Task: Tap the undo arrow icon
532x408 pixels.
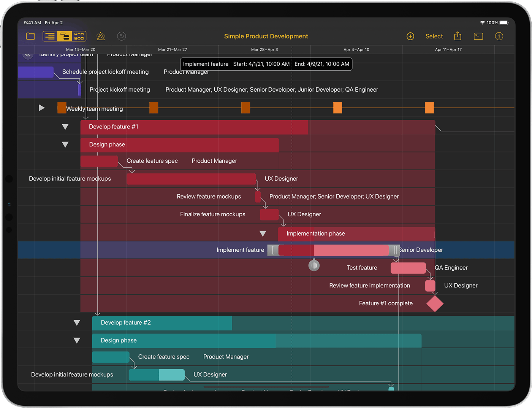Action: [121, 37]
